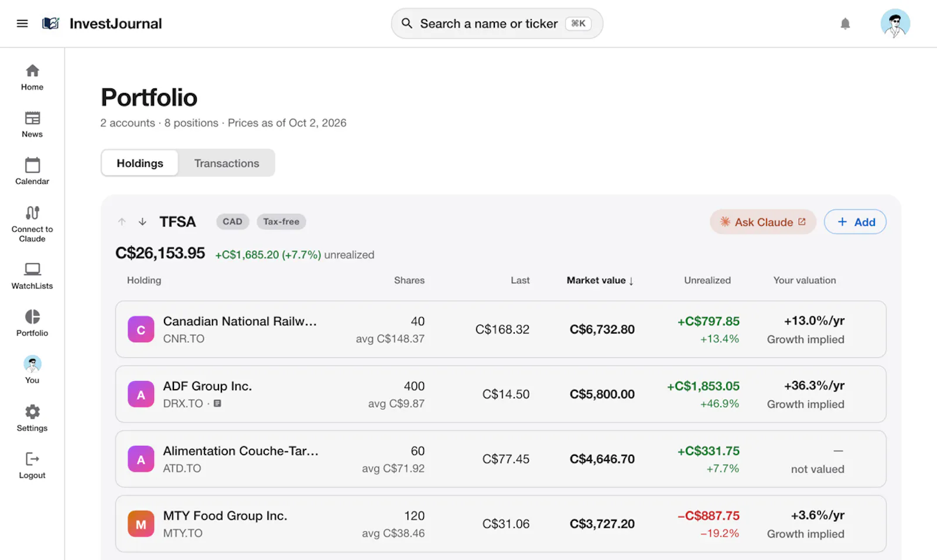Click avg C$148.37 cost text

coord(390,339)
